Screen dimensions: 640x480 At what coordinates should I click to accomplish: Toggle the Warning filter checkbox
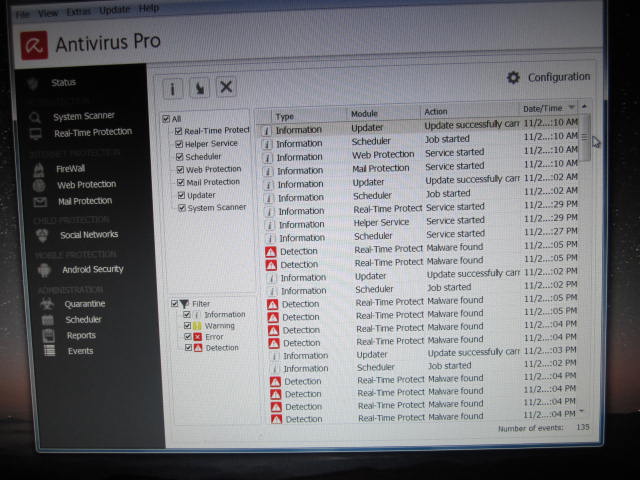click(187, 326)
